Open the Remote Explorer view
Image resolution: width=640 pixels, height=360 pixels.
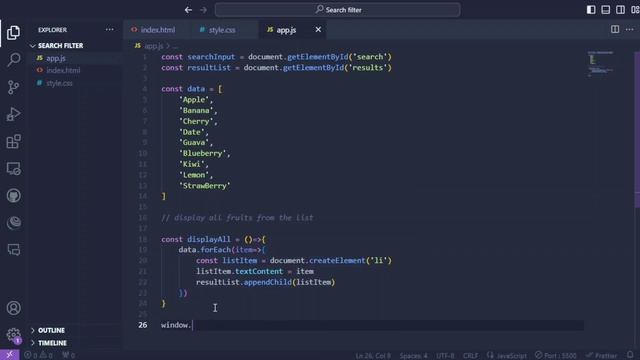click(x=13, y=169)
